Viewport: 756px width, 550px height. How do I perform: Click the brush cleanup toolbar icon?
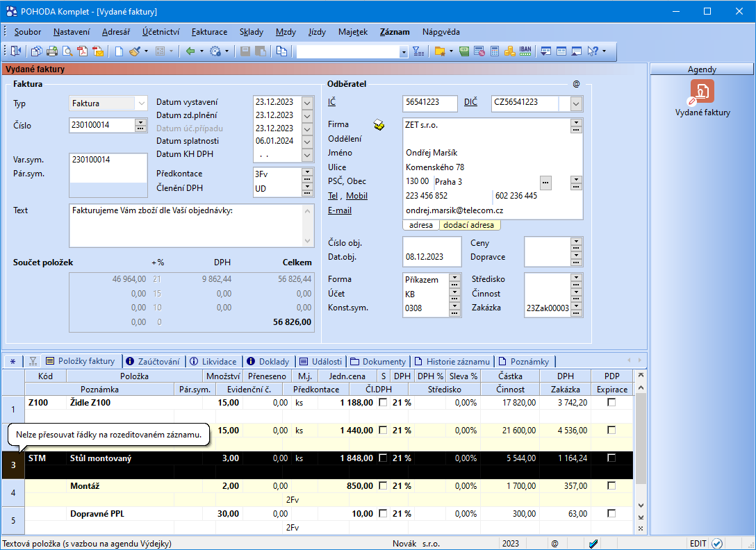click(135, 51)
